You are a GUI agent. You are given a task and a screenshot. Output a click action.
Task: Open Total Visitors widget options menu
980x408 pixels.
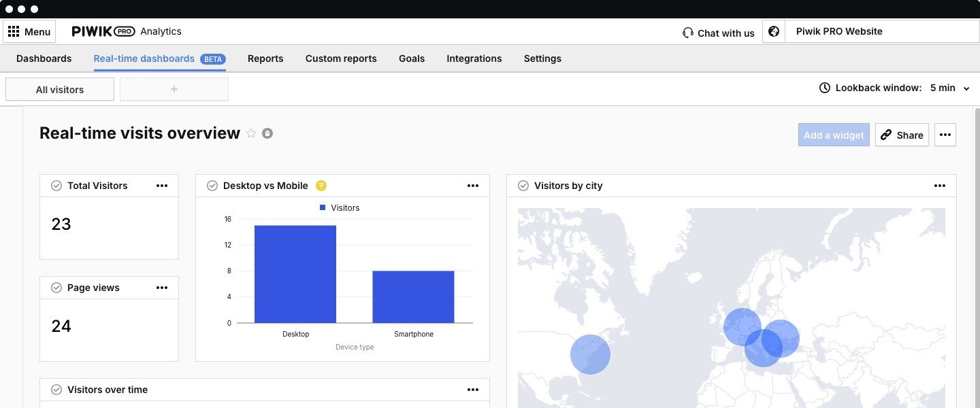coord(161,186)
